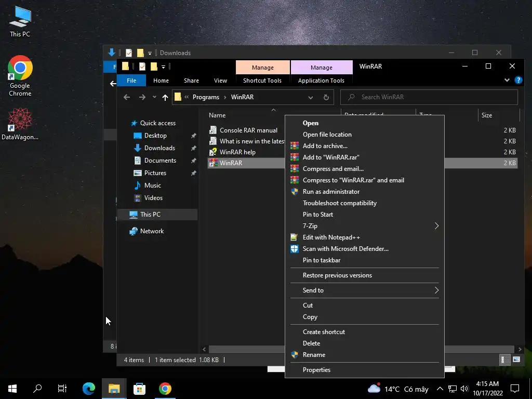
Task: Expand the Send to submenu
Action: coord(436,290)
